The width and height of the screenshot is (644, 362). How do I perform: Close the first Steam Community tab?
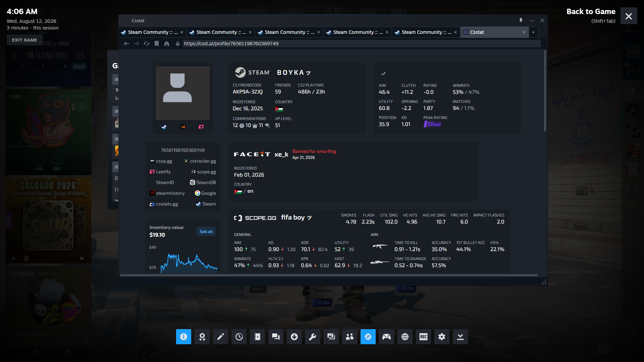coord(182,32)
